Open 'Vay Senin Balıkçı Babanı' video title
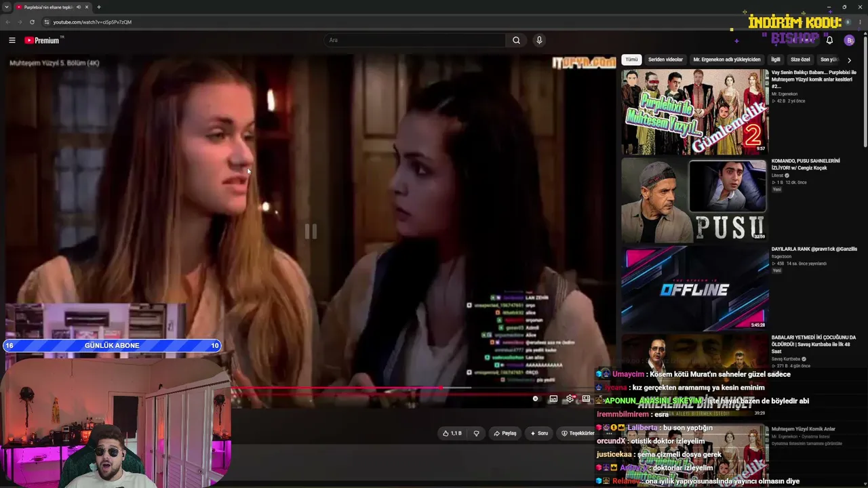868x488 pixels. pos(814,79)
